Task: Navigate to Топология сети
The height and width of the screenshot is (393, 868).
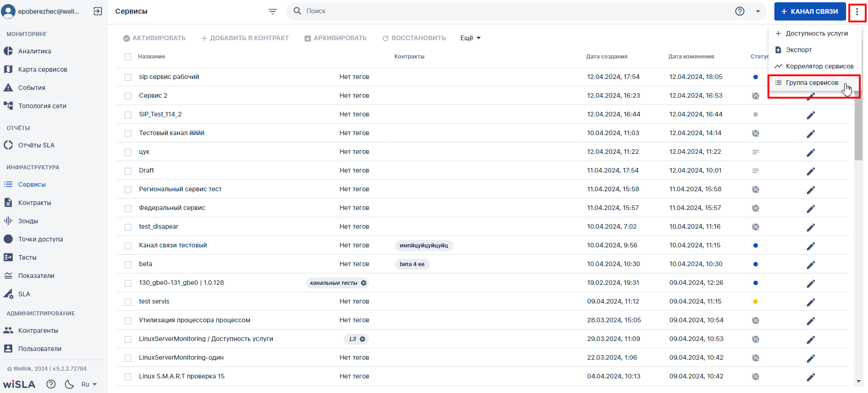Action: pos(42,106)
